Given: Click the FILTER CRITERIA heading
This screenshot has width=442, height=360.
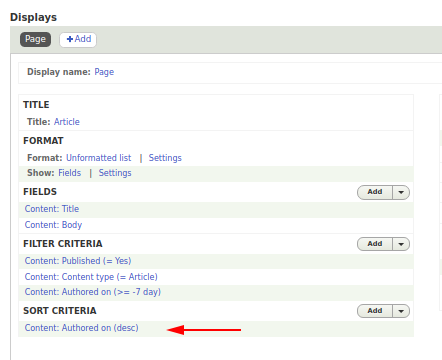Looking at the screenshot, I should coord(63,244).
